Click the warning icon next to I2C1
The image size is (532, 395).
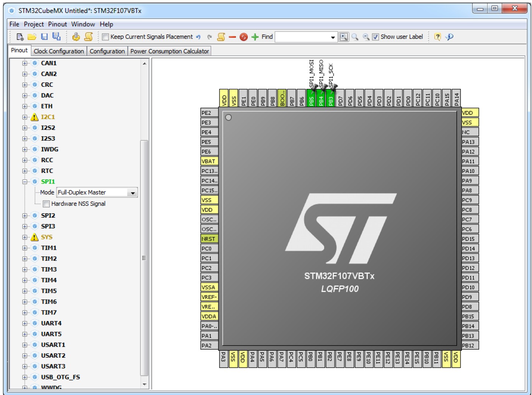click(x=34, y=117)
